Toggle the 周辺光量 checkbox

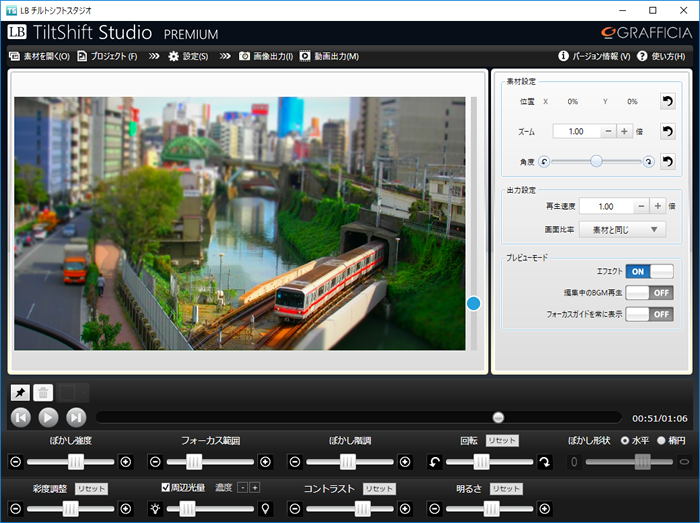pos(166,487)
